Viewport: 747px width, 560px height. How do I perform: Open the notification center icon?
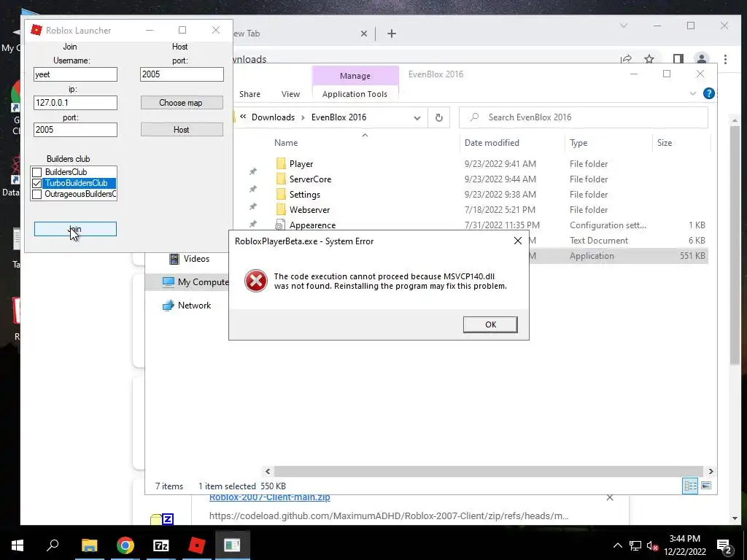pyautogui.click(x=724, y=547)
